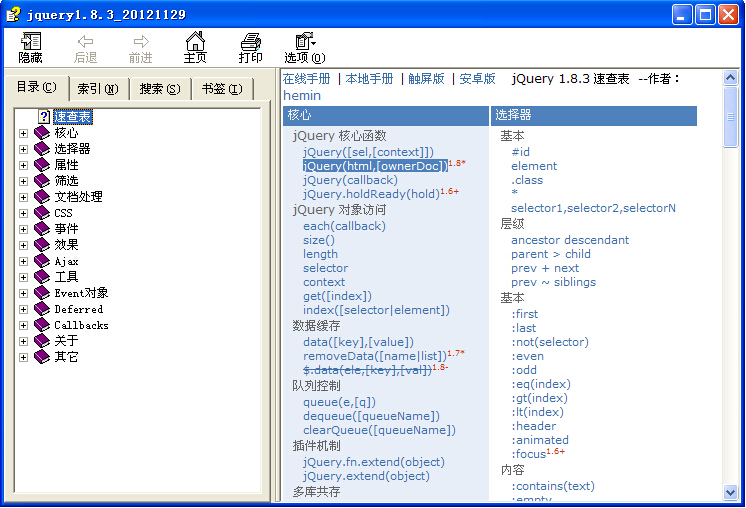746x508 pixels.
Task: Expand the Ajax tree node
Action: (x=23, y=262)
